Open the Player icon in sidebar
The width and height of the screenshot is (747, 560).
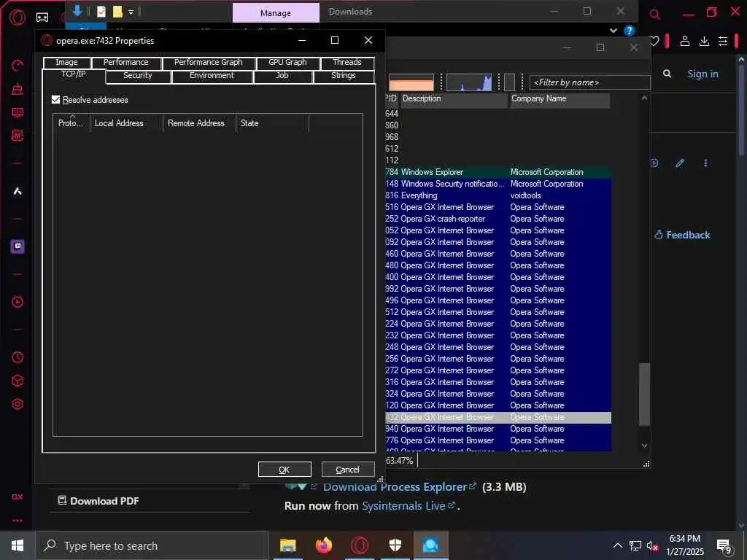[18, 302]
